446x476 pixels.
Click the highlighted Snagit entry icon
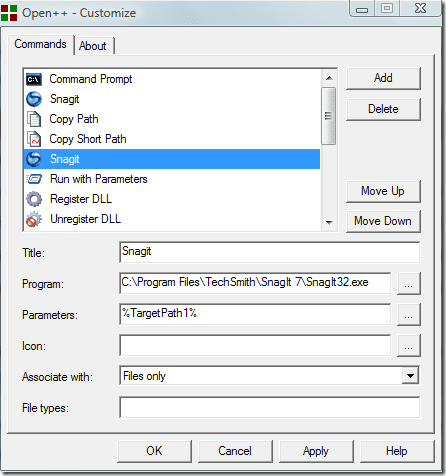click(34, 159)
